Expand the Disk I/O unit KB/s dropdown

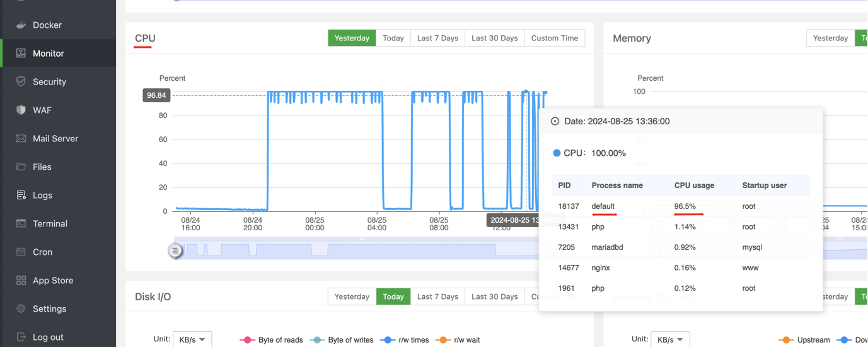[192, 339]
